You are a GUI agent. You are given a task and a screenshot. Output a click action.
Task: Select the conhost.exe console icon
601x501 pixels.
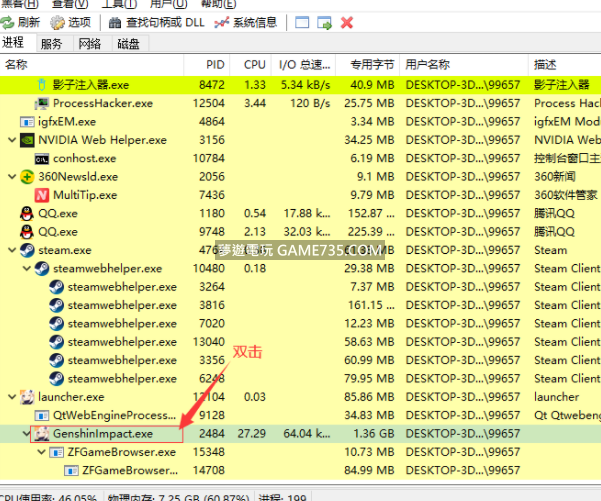[x=42, y=158]
